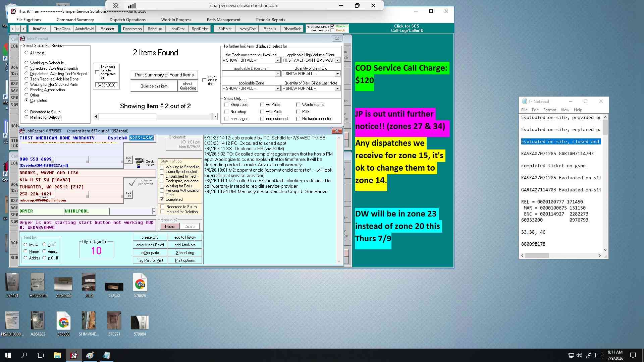Check the No funds collected option
Viewport: 644px width, 362px height.
[298, 119]
